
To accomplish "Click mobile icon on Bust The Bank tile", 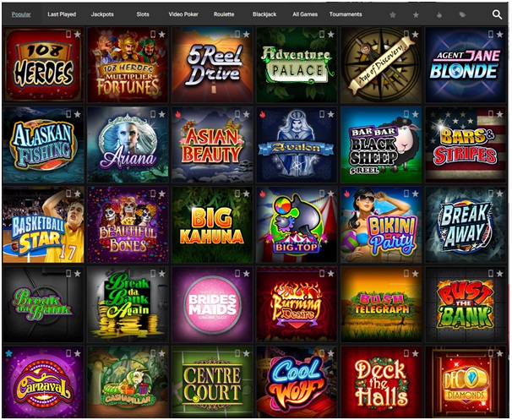I will coord(490,273).
